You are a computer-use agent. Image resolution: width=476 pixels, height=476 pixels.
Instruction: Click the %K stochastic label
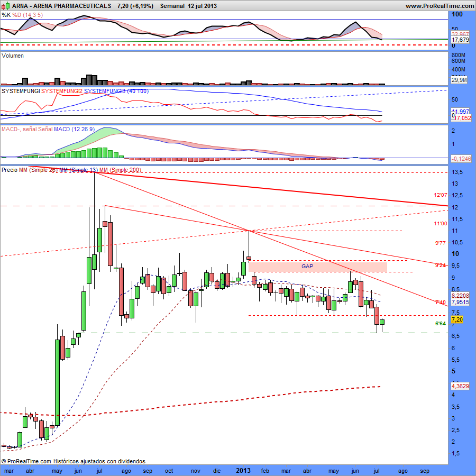click(x=6, y=15)
